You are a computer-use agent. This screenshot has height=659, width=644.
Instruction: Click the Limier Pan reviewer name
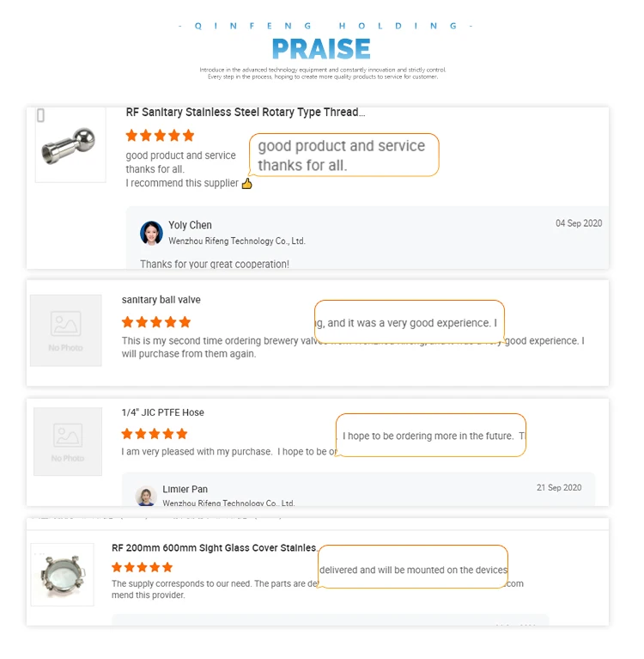[185, 489]
